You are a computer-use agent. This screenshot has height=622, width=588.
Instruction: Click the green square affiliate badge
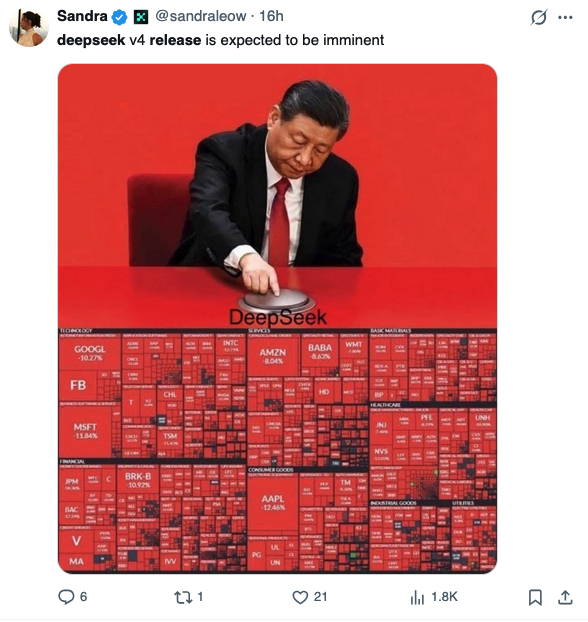pyautogui.click(x=141, y=17)
